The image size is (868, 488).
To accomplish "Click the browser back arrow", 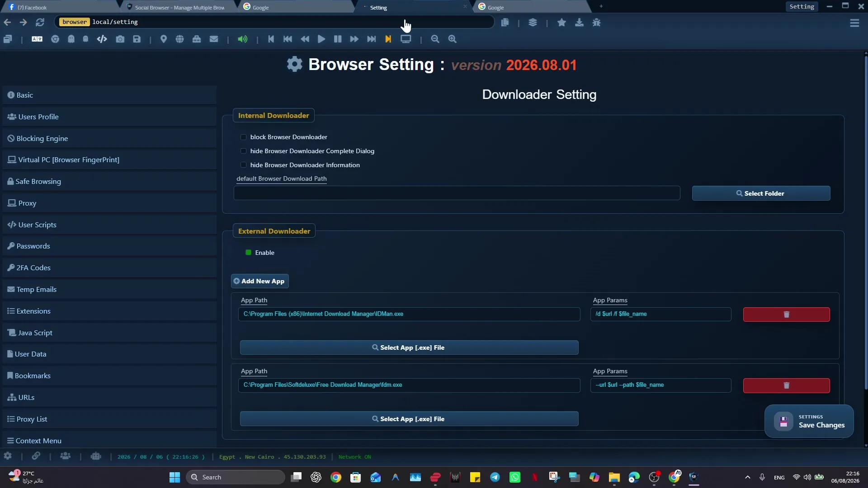I will point(7,22).
